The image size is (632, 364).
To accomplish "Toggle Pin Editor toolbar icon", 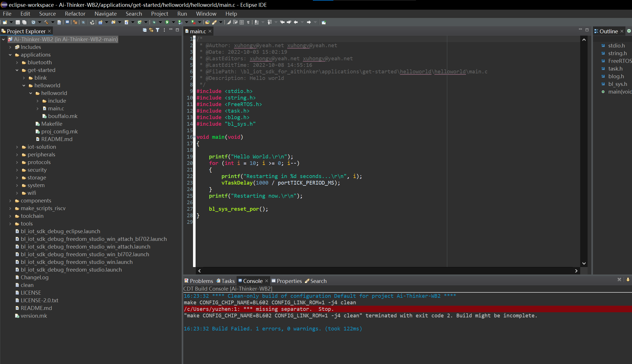I will (x=324, y=22).
